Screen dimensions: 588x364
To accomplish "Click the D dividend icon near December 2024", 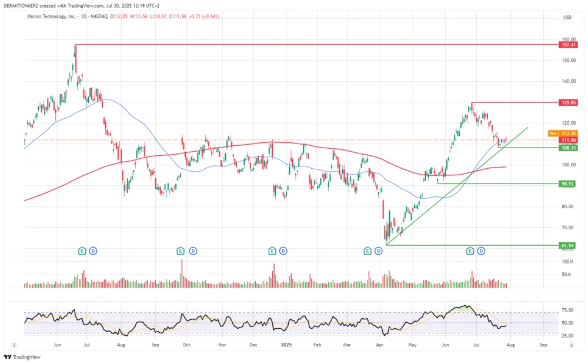I will (283, 251).
